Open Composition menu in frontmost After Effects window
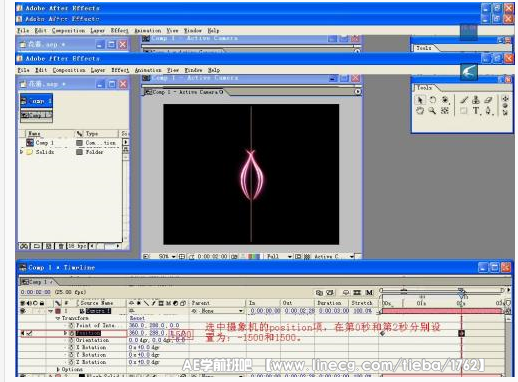The height and width of the screenshot is (382, 518). (x=69, y=70)
